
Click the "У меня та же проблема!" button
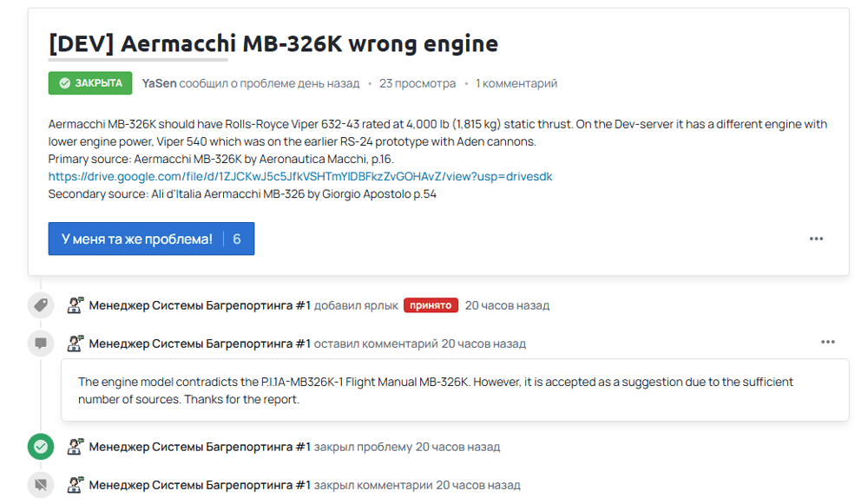point(136,239)
